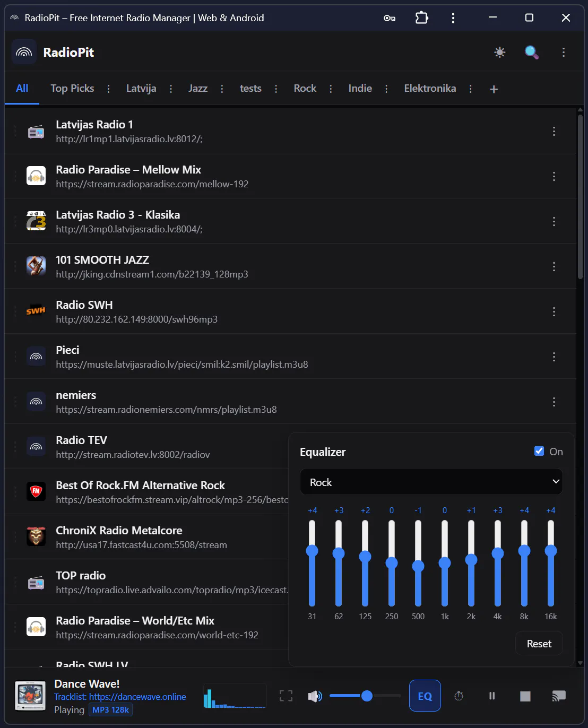The height and width of the screenshot is (728, 588).
Task: Cast playback to a device
Action: 559,696
